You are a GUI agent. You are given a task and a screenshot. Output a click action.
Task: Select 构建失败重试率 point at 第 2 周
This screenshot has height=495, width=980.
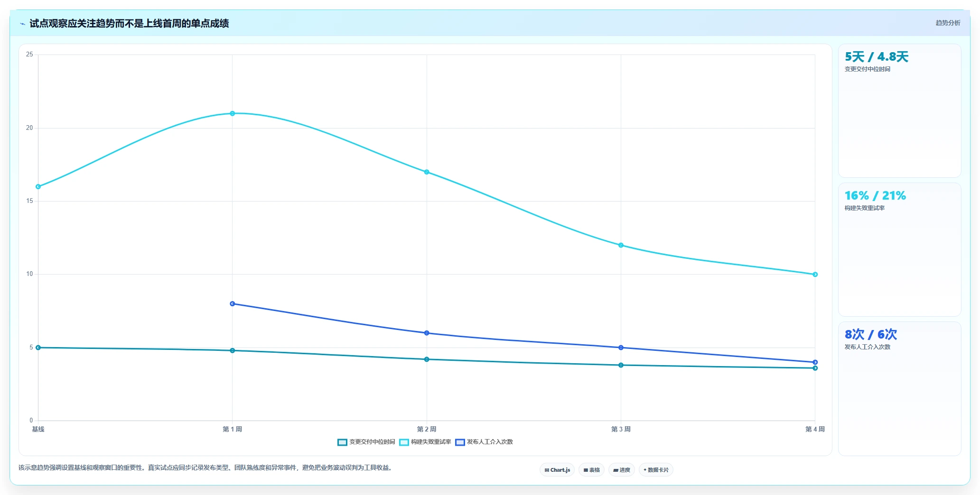click(x=427, y=172)
